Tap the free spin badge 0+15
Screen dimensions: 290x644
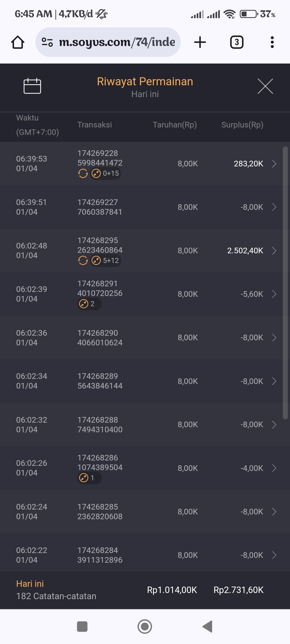[106, 174]
